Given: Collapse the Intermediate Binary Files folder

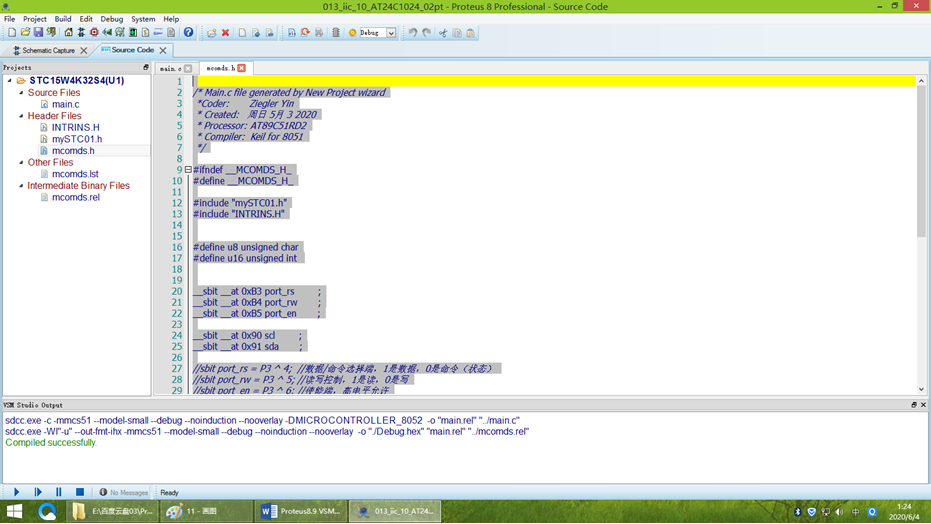Looking at the screenshot, I should pyautogui.click(x=21, y=185).
